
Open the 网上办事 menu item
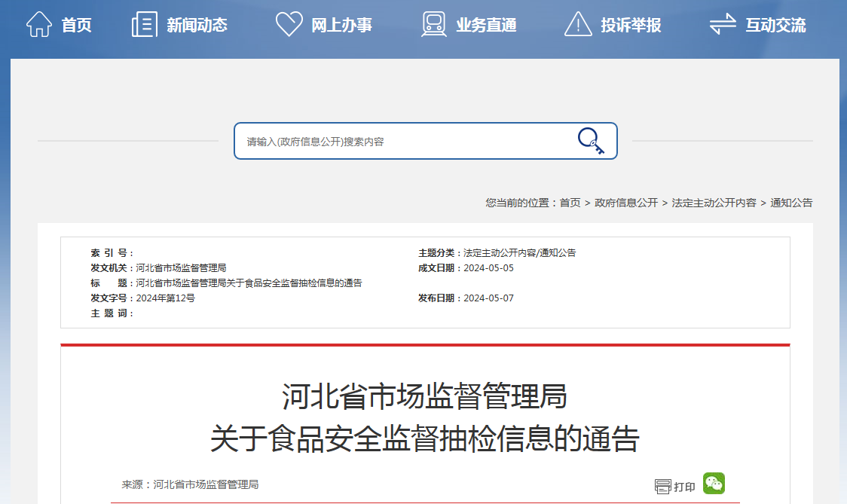[341, 25]
